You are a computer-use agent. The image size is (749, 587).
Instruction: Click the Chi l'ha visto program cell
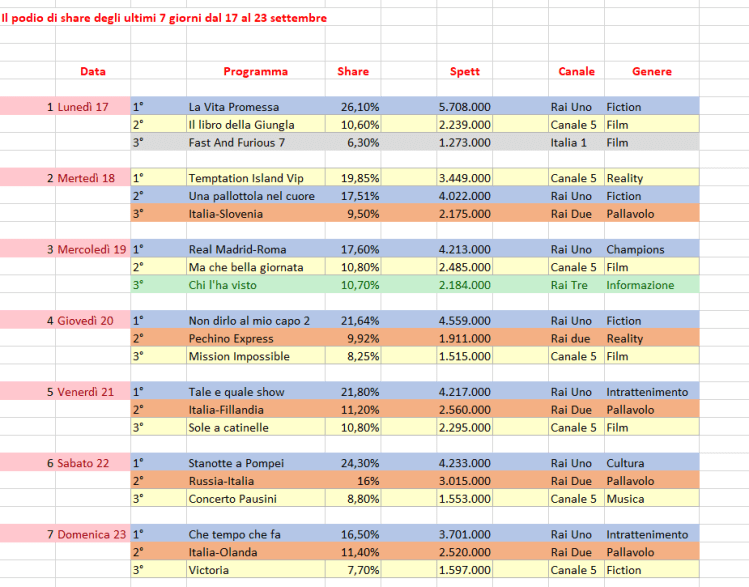(x=228, y=285)
